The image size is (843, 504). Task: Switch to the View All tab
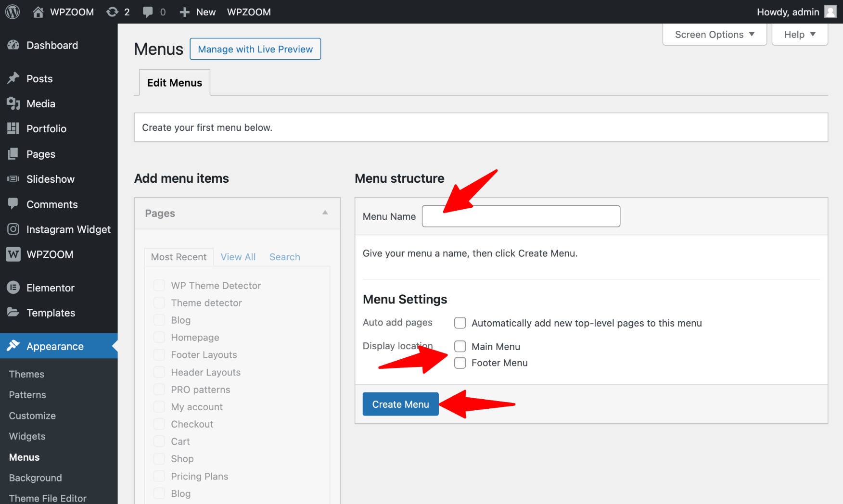click(x=238, y=257)
